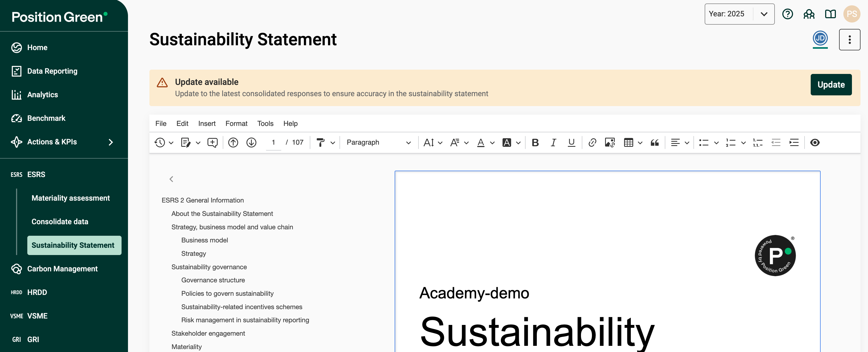Go to previous page with up arrow

tap(233, 143)
